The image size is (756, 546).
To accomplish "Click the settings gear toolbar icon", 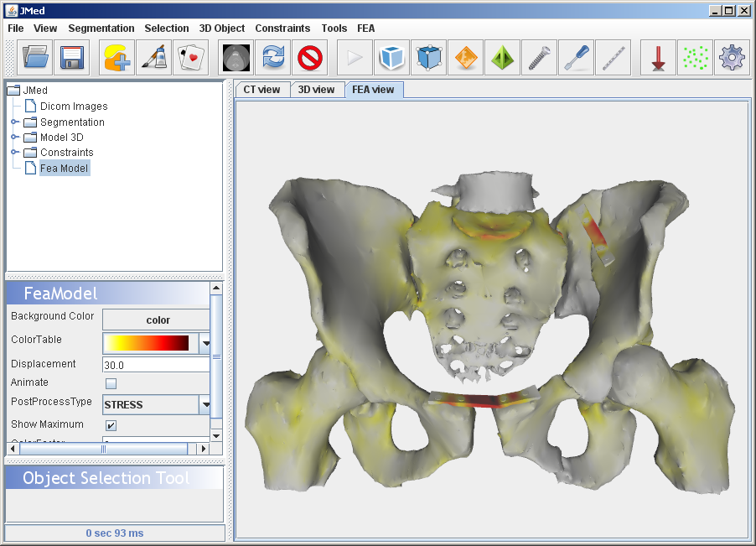I will (732, 58).
